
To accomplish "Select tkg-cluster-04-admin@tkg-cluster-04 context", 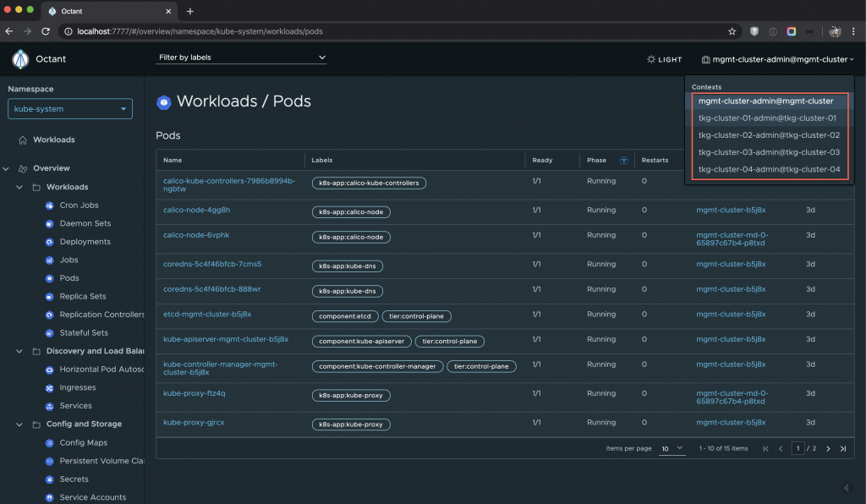I will click(x=769, y=169).
